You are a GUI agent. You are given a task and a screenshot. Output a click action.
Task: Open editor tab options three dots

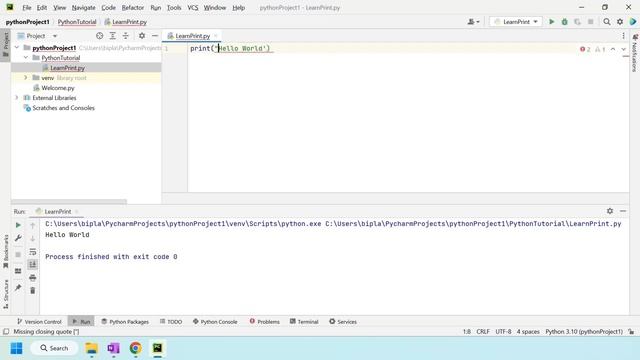623,36
